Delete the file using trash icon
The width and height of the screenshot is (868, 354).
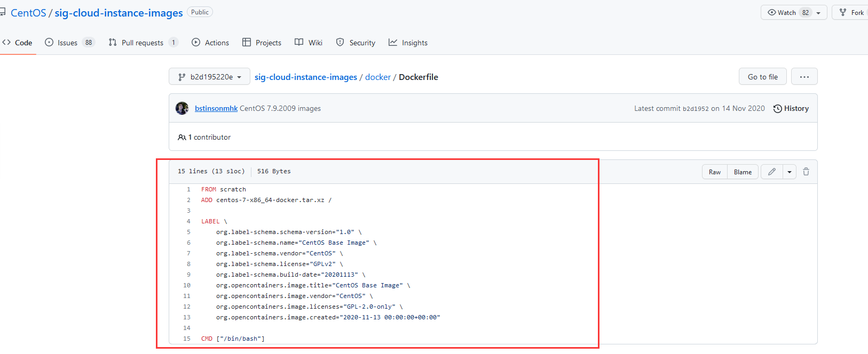(806, 172)
